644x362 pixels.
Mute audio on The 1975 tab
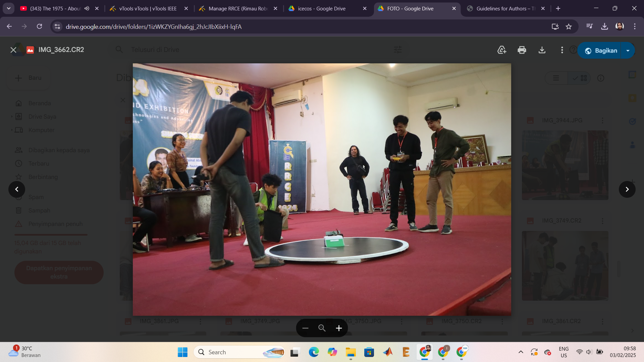[87, 8]
